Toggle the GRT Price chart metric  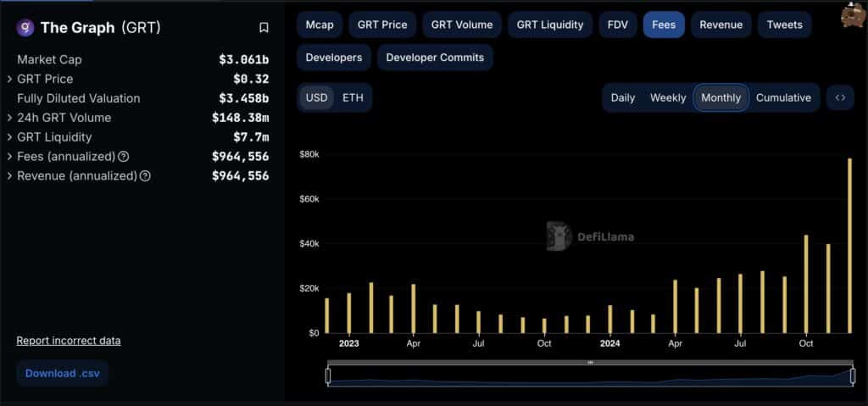382,25
